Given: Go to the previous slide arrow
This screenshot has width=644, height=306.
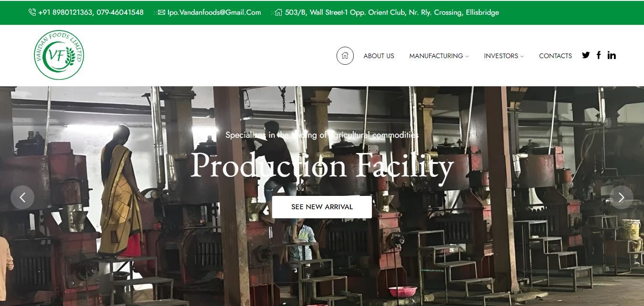Looking at the screenshot, I should click(22, 197).
